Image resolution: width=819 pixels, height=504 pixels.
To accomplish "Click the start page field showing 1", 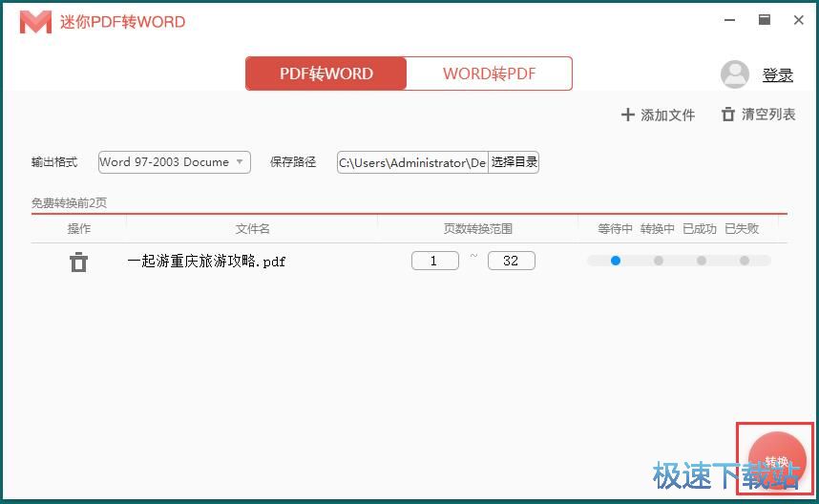I will point(435,261).
